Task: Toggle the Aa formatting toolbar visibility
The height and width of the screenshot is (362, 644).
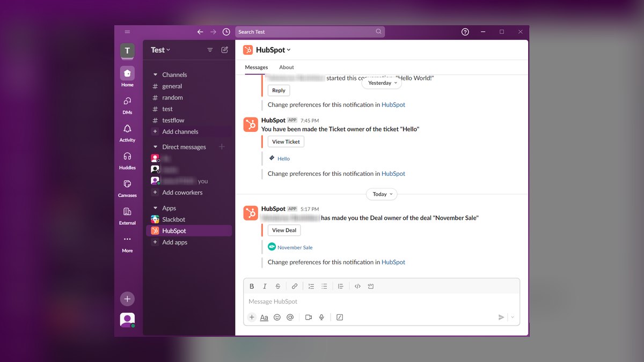Action: pos(264,317)
